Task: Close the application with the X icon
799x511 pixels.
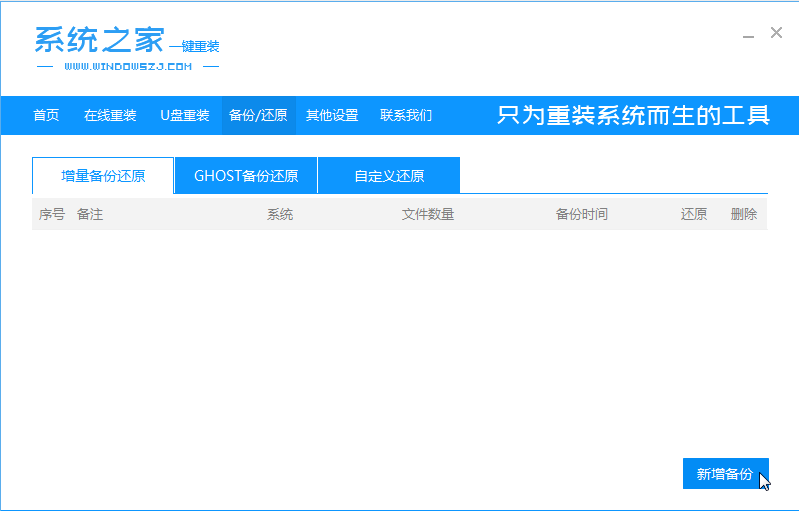Action: [776, 33]
